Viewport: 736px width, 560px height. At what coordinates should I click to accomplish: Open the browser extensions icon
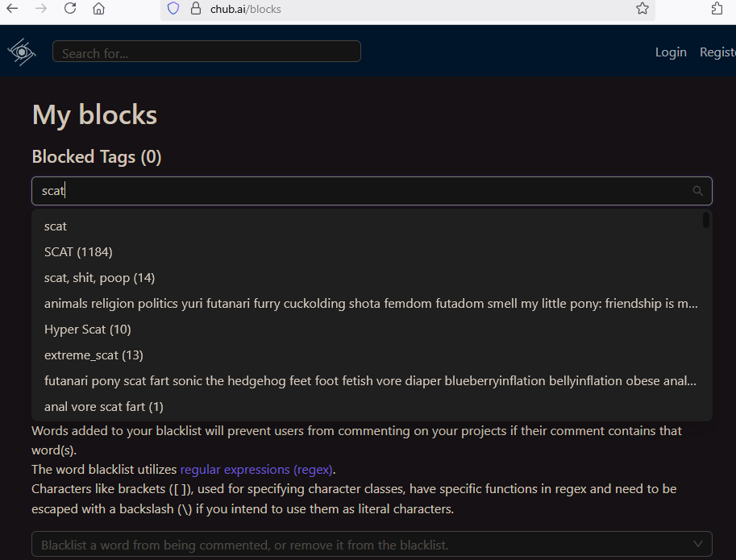click(x=717, y=8)
